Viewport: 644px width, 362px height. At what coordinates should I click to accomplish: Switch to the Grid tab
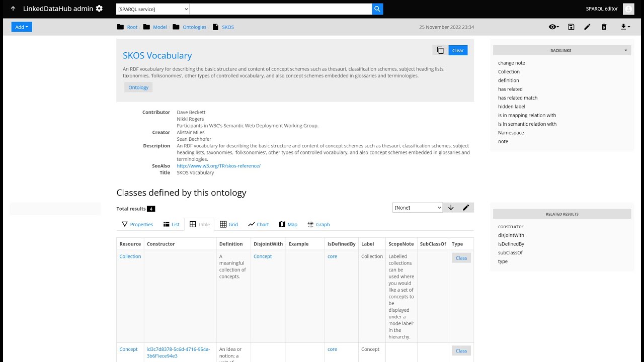tap(229, 224)
